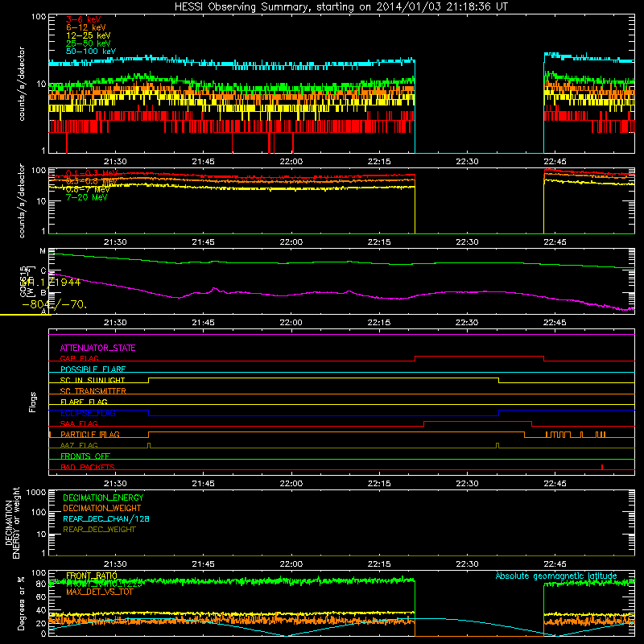Click the ECLIPSE_FLAG label
Viewport: 644px width, 644px height.
pos(88,413)
